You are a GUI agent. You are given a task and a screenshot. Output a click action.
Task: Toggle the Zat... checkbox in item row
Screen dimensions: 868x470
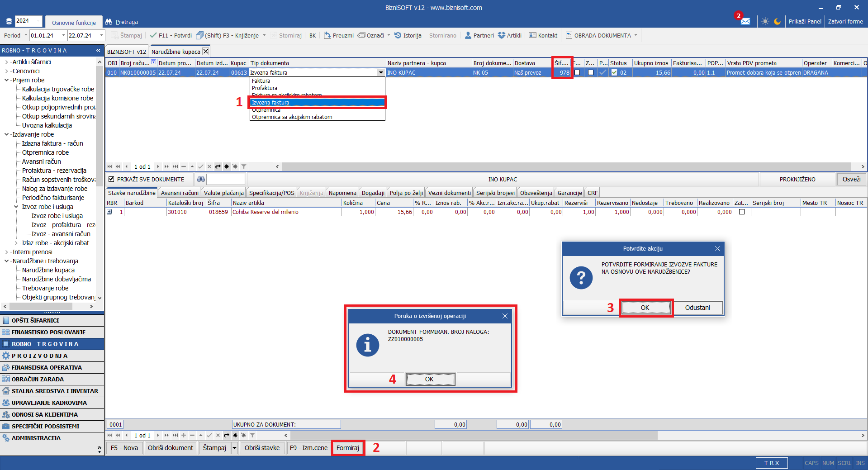click(x=742, y=212)
